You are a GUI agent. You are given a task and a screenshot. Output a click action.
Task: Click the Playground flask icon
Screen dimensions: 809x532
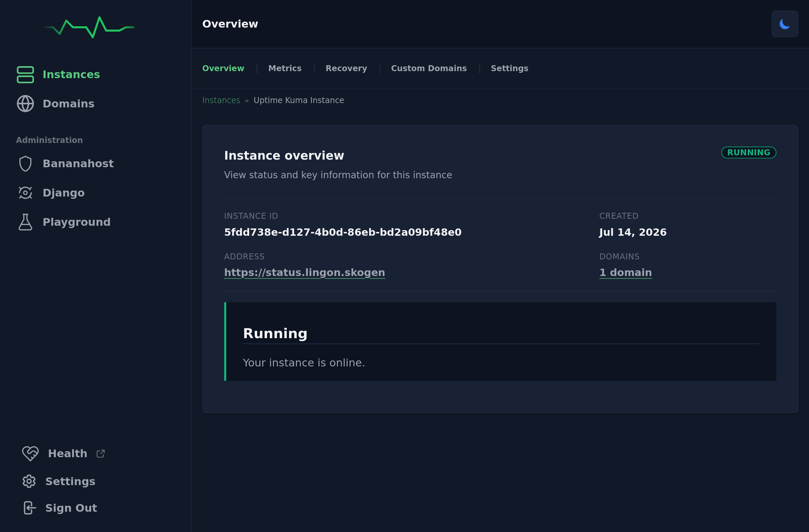[26, 222]
